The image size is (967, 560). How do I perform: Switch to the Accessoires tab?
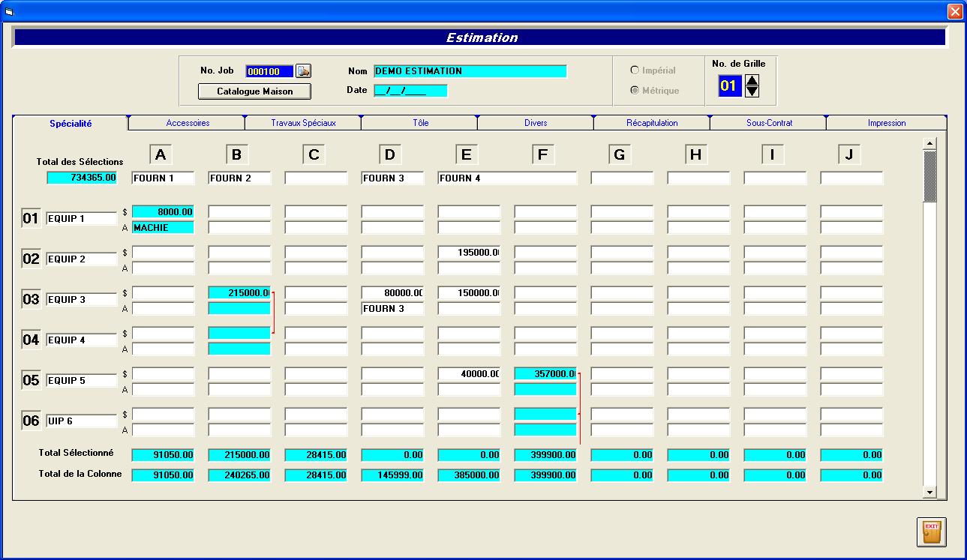click(188, 123)
